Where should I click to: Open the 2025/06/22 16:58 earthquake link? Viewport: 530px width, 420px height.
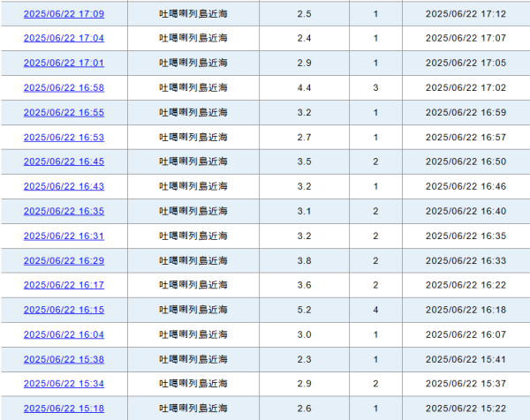64,87
